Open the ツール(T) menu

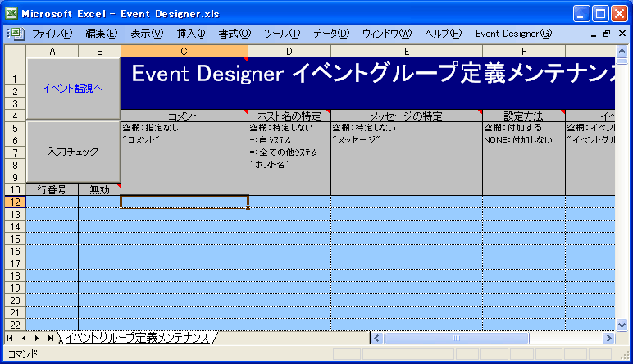(281, 34)
